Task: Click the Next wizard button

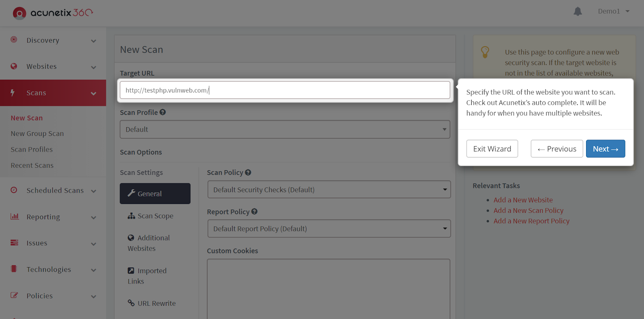Action: point(605,149)
